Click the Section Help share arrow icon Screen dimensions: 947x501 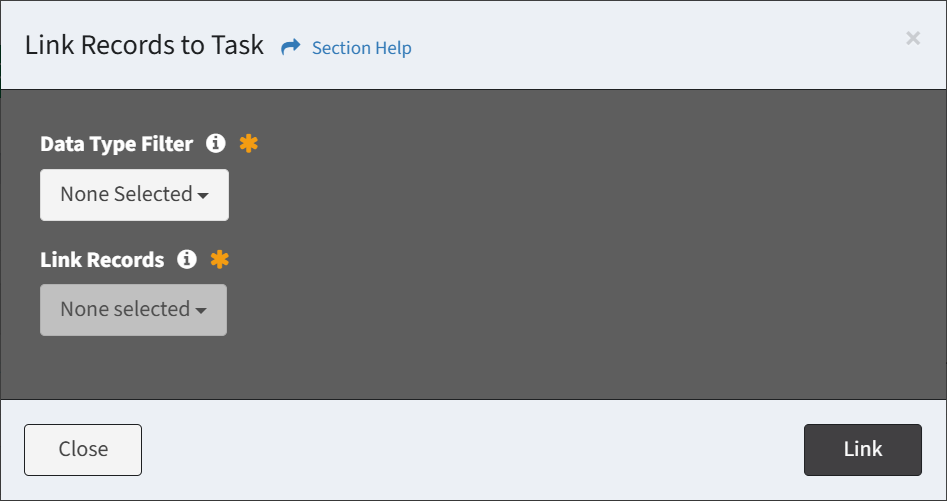[x=291, y=47]
